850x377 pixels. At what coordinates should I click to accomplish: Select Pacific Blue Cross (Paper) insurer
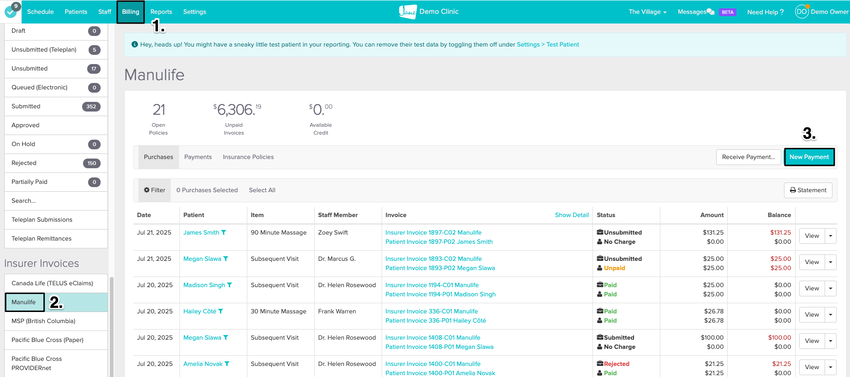point(56,340)
